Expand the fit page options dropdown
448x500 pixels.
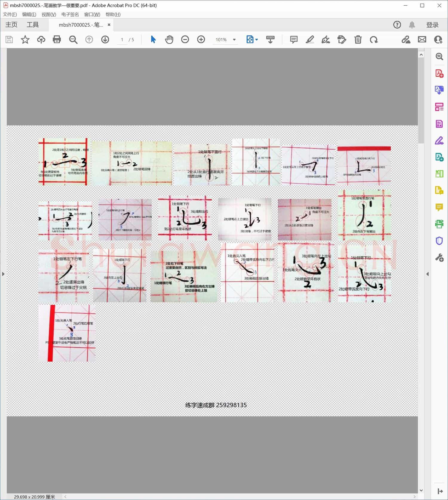point(257,39)
